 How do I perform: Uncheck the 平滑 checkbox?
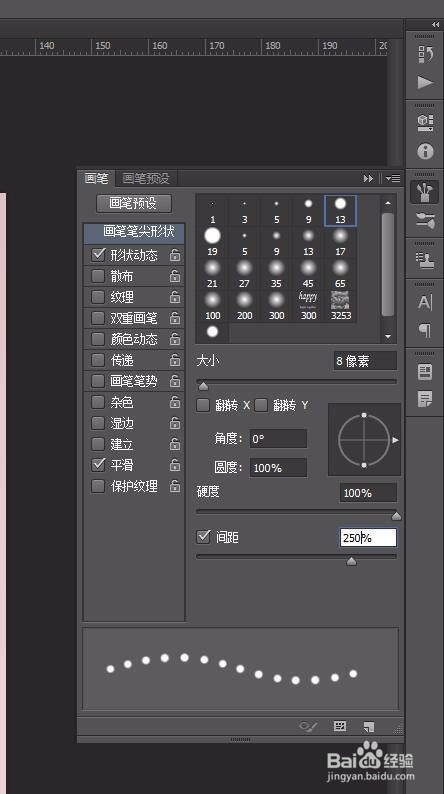pyautogui.click(x=98, y=465)
